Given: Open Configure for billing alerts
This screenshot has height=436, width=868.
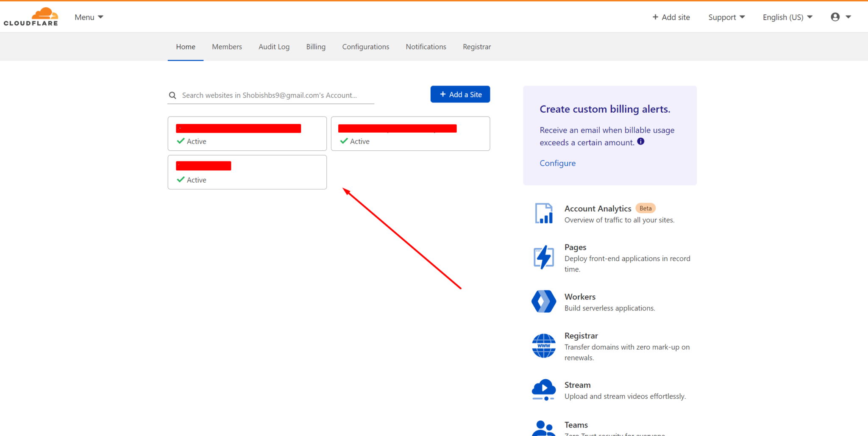Looking at the screenshot, I should 557,163.
